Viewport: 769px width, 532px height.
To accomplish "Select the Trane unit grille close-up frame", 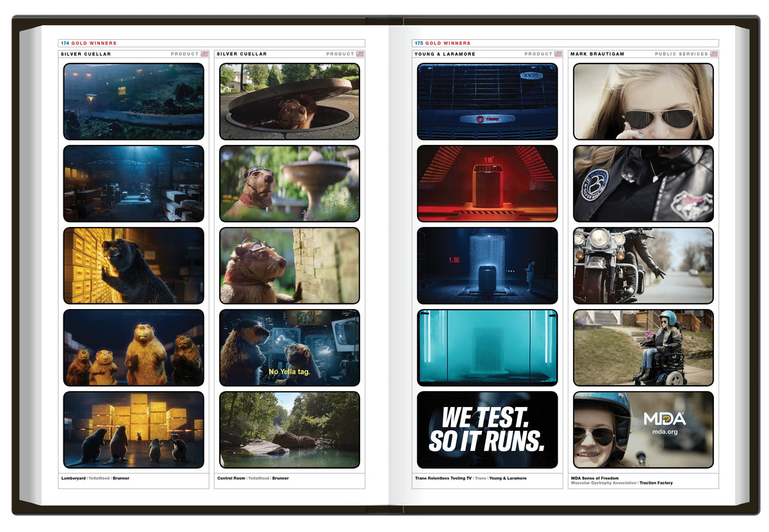I will (x=487, y=101).
